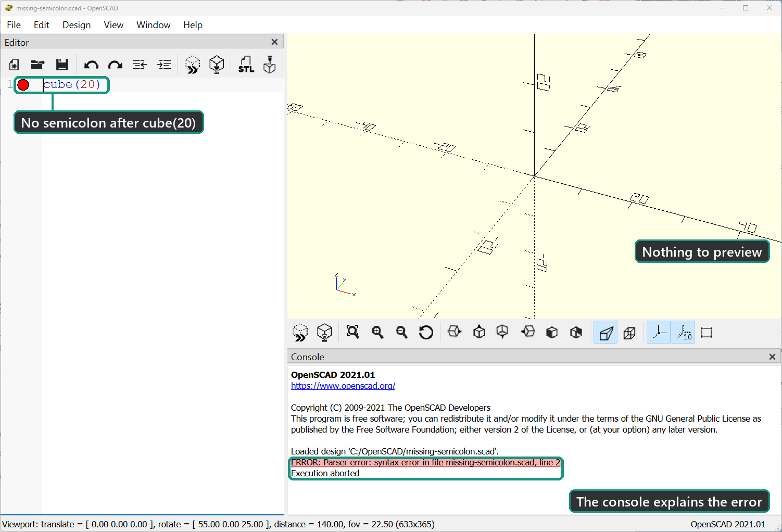Toggle Show Edges

[x=707, y=333]
